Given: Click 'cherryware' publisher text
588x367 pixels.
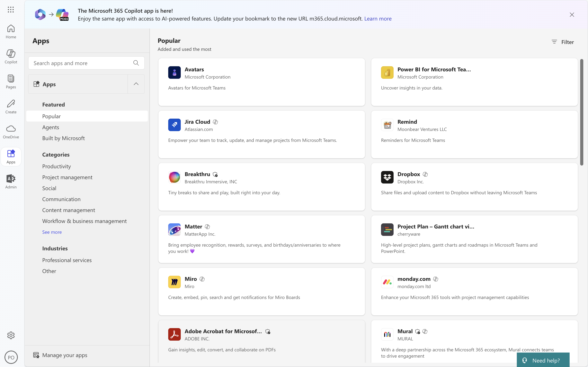Looking at the screenshot, I should tap(409, 234).
